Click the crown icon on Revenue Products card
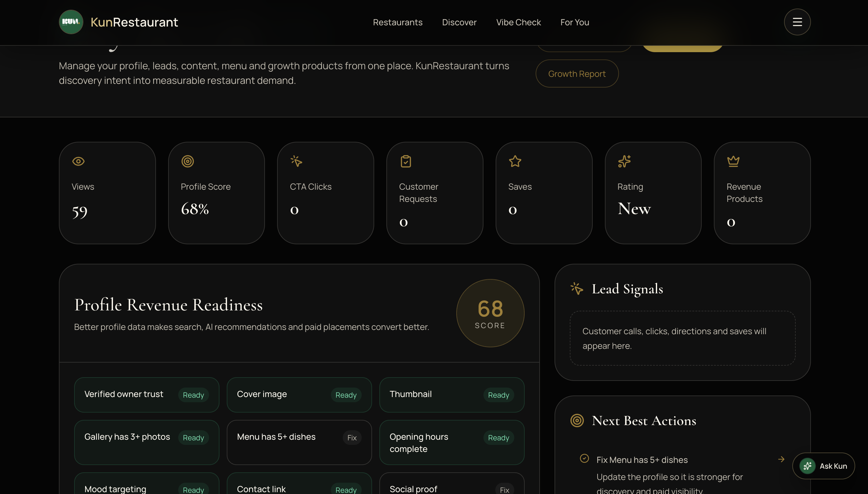The width and height of the screenshot is (868, 494). (733, 161)
